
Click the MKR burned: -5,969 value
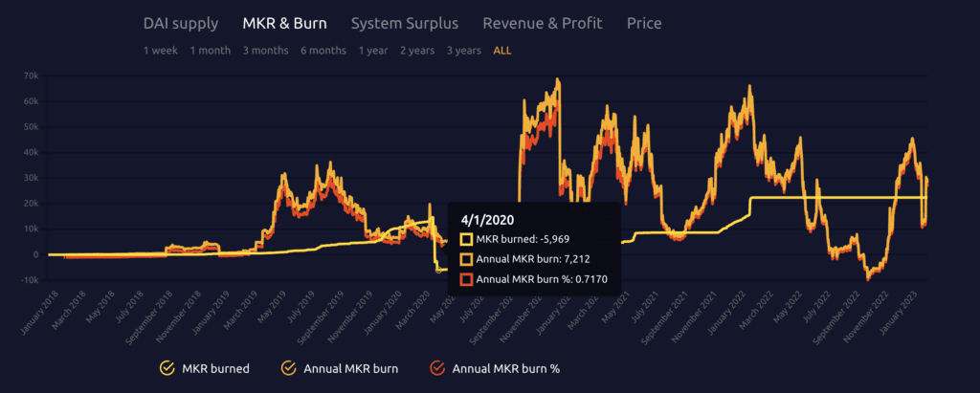(522, 239)
